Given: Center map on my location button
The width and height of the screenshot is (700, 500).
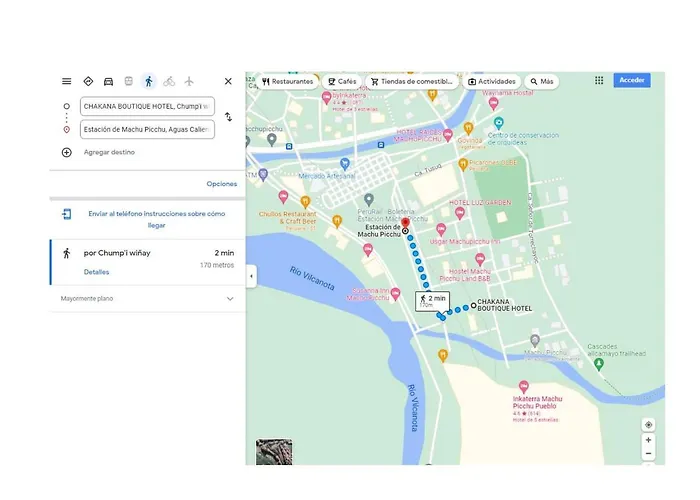Looking at the screenshot, I should [648, 425].
